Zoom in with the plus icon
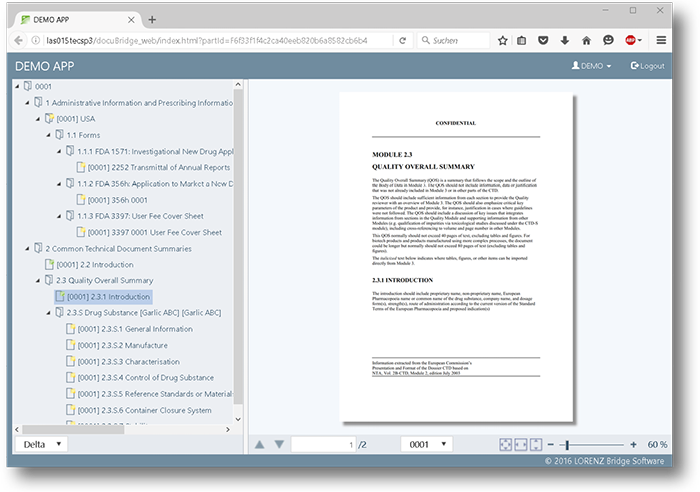700x492 pixels. pyautogui.click(x=633, y=444)
